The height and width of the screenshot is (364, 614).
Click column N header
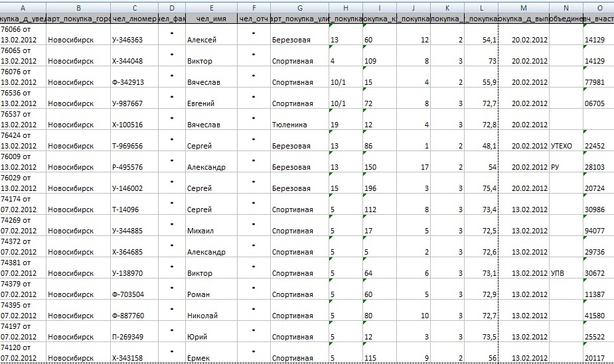point(566,7)
